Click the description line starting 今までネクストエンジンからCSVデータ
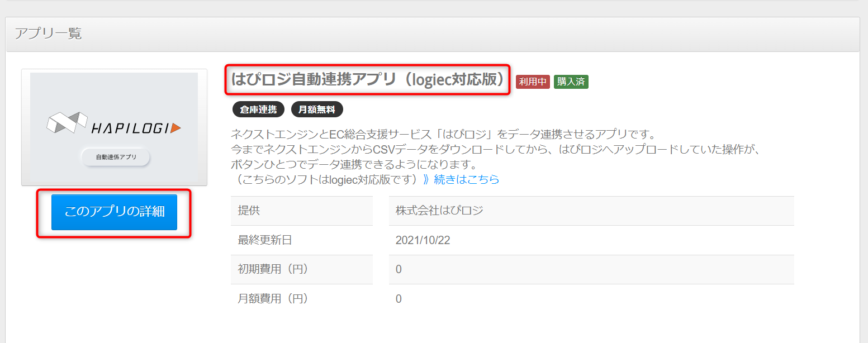868x343 pixels. [x=497, y=150]
